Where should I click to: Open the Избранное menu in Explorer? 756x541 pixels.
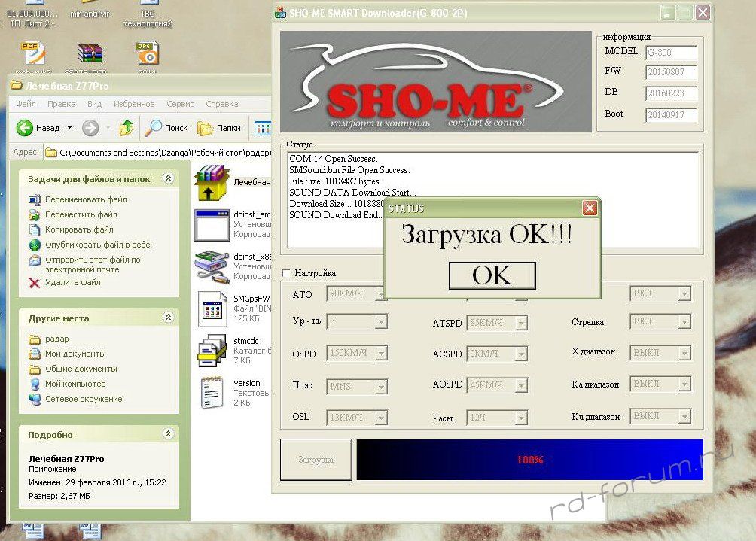[134, 104]
